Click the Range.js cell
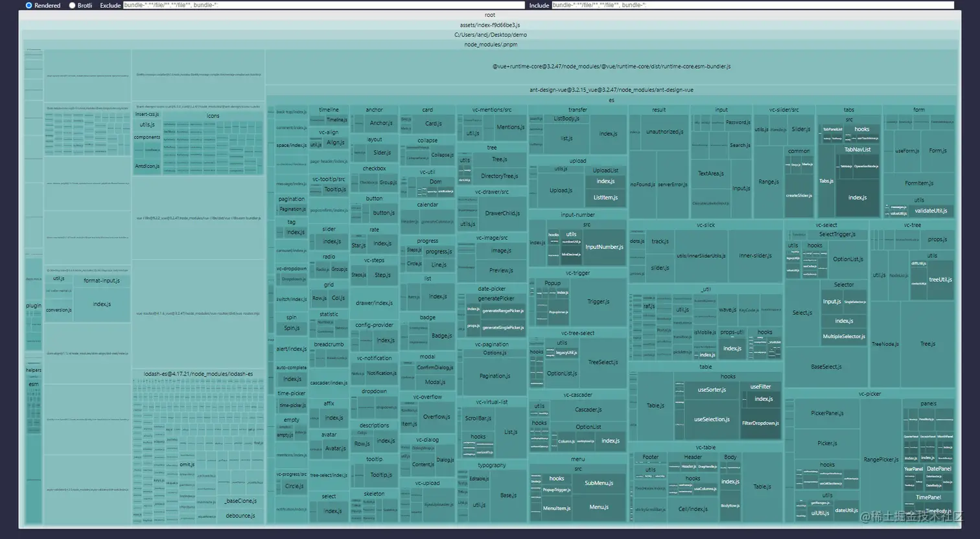 click(768, 182)
